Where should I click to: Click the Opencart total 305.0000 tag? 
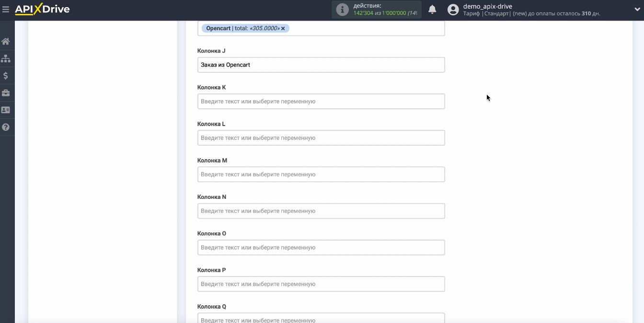pyautogui.click(x=245, y=28)
